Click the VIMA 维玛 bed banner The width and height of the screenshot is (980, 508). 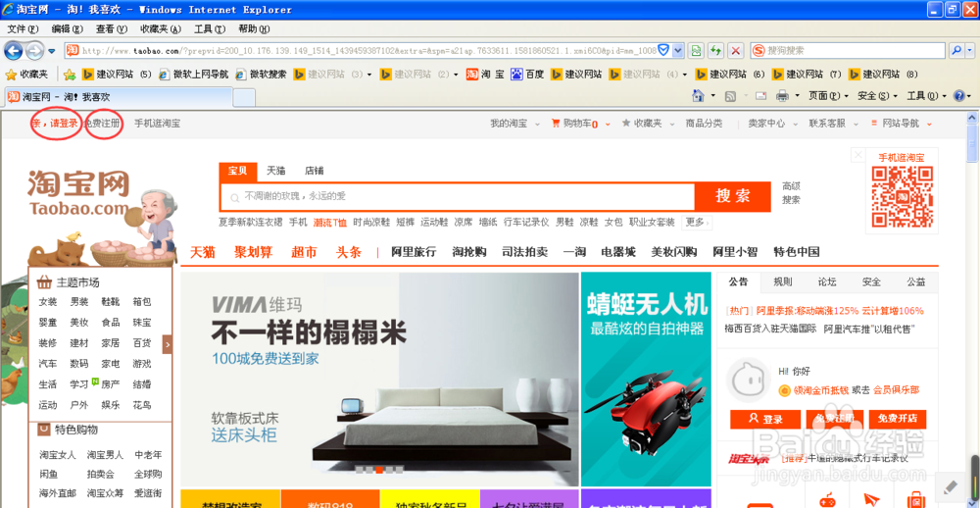pos(380,380)
